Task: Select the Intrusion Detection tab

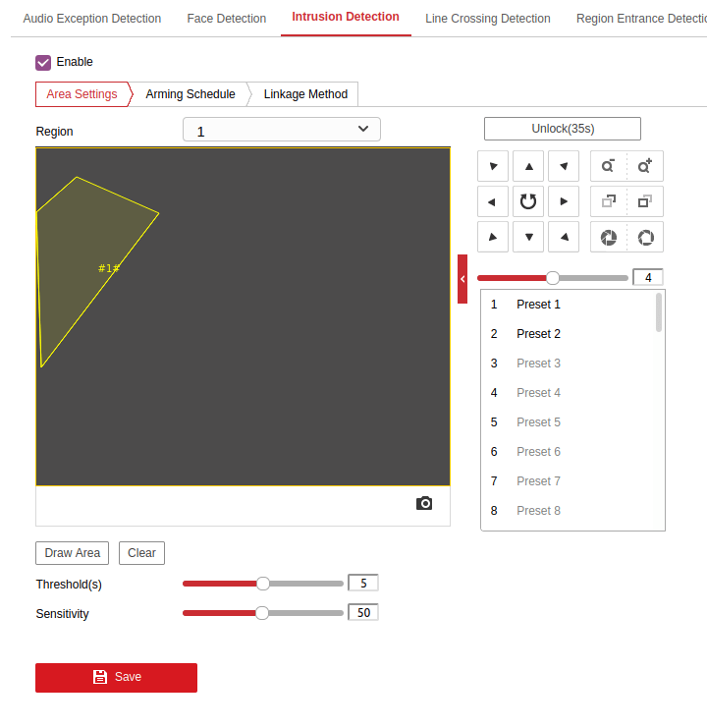Action: (x=346, y=17)
